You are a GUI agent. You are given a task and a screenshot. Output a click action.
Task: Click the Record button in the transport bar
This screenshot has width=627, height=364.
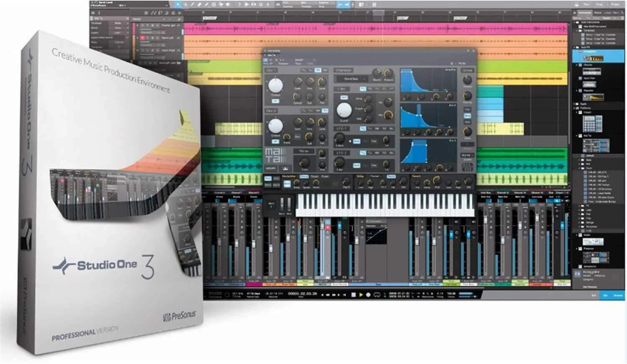click(x=368, y=295)
